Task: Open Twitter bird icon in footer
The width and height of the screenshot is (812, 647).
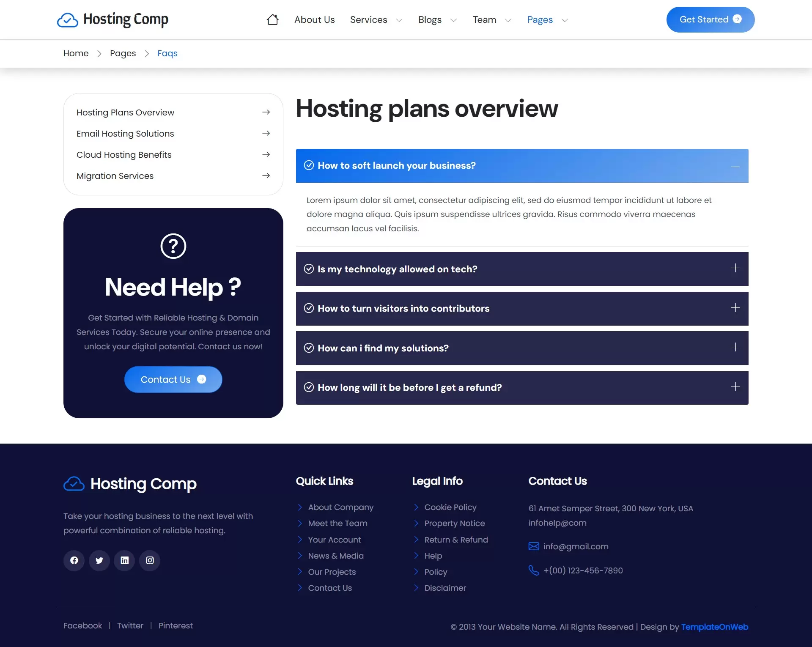Action: [99, 560]
